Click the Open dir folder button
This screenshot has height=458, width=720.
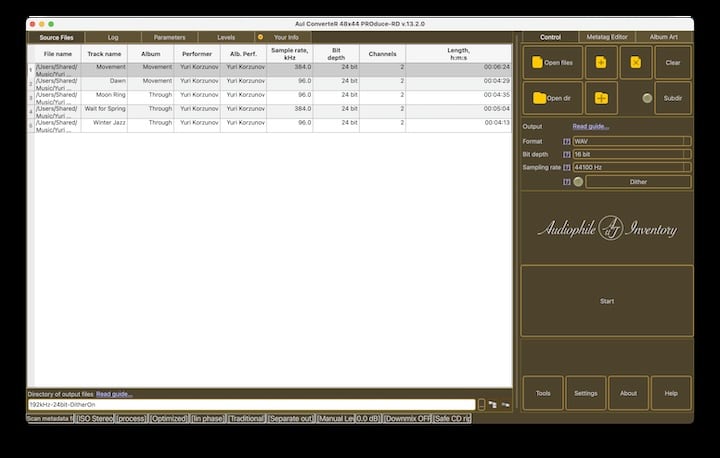[552, 98]
